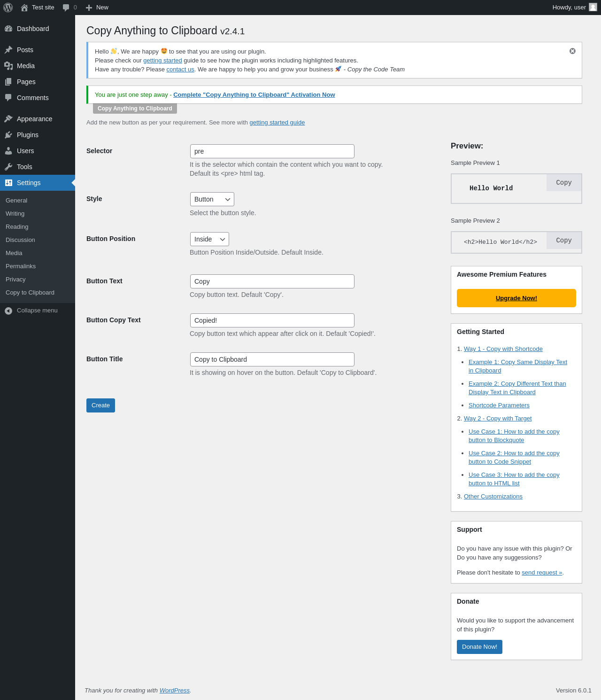Click the Tools wrench icon
The height and width of the screenshot is (700, 601).
pyautogui.click(x=8, y=167)
